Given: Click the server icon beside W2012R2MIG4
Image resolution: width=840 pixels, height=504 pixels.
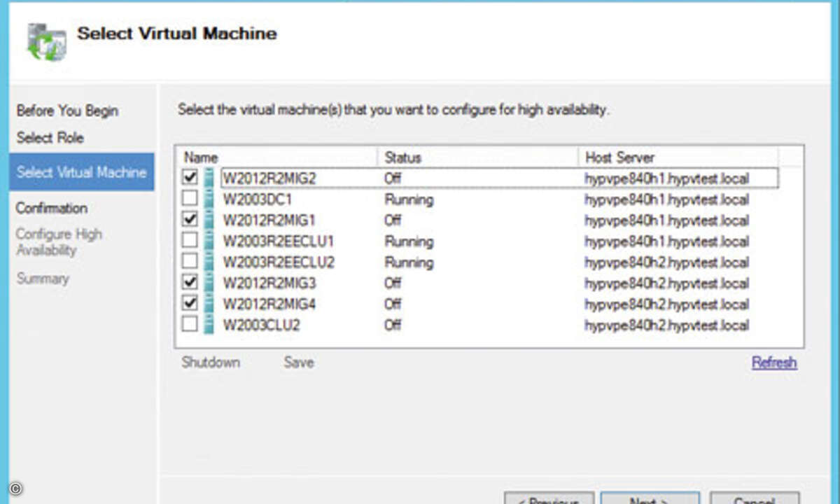Looking at the screenshot, I should coord(209,304).
